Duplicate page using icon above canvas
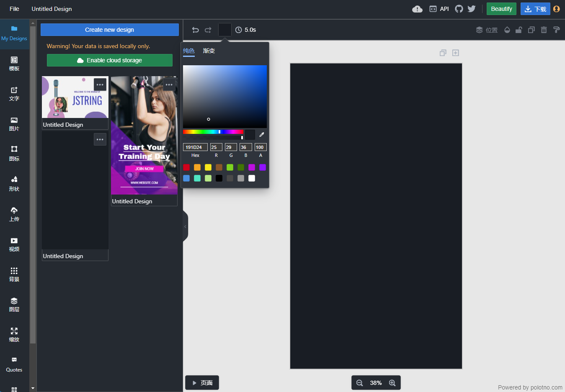The height and width of the screenshot is (392, 565). click(x=443, y=53)
